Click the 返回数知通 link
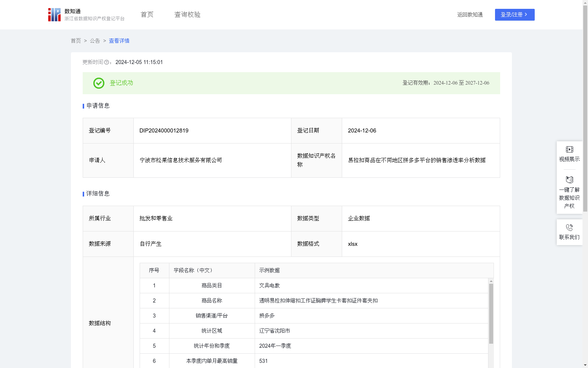This screenshot has width=588, height=368. pos(470,15)
